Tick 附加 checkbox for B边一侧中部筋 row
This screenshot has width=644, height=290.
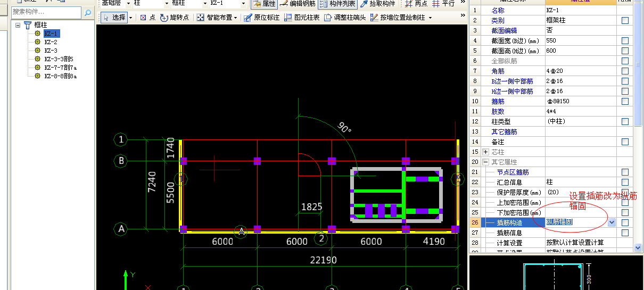pos(625,81)
